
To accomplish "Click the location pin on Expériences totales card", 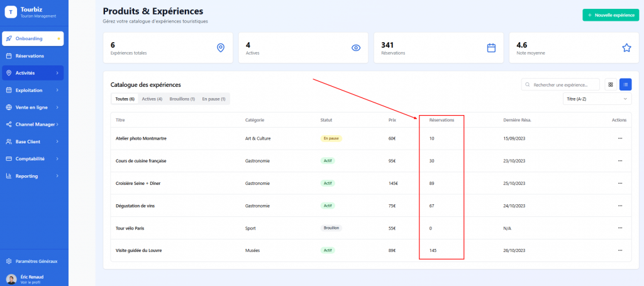I will (220, 48).
